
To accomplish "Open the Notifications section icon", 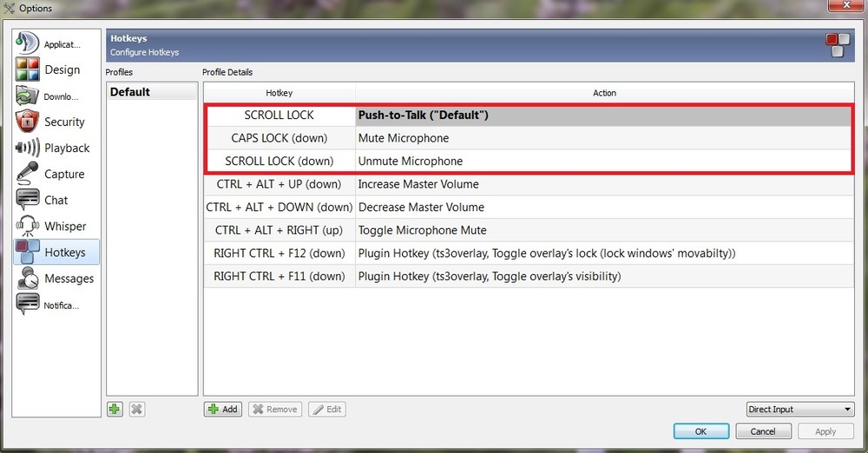I will tap(27, 304).
